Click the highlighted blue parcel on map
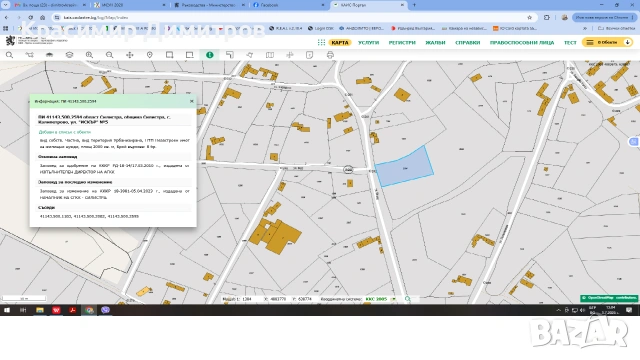This screenshot has height=360, width=640. click(x=404, y=167)
